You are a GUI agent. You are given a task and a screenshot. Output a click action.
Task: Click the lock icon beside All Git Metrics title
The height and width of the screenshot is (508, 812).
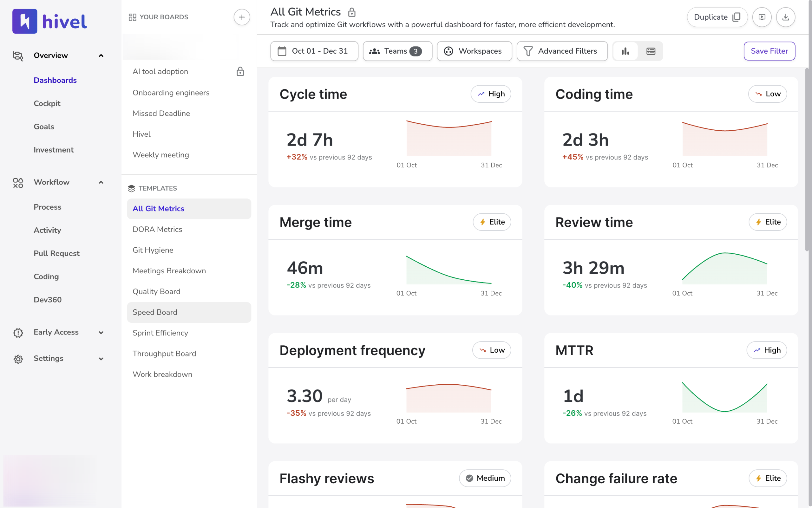(351, 12)
